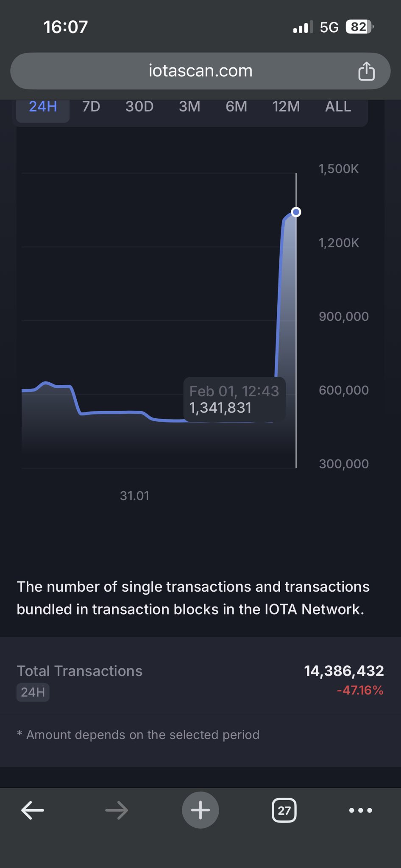This screenshot has width=401, height=868.
Task: Switch chart to 30D range
Action: pos(139,107)
